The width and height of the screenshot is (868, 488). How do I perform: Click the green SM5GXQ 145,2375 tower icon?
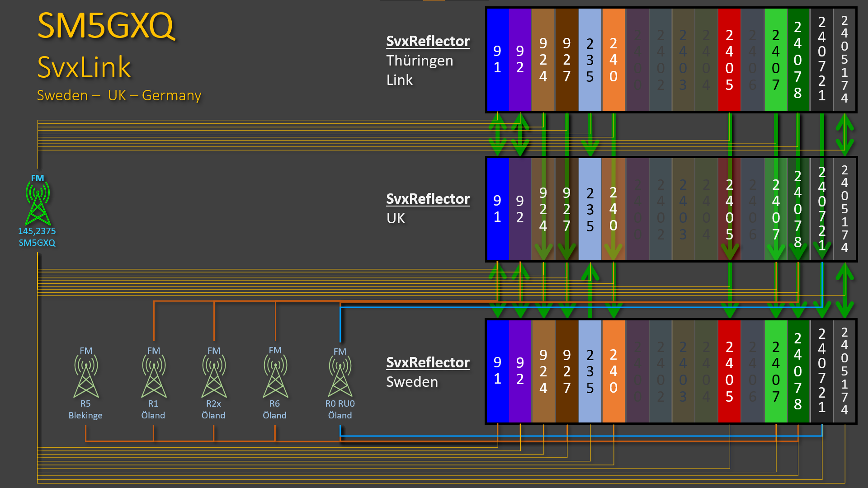tap(38, 203)
